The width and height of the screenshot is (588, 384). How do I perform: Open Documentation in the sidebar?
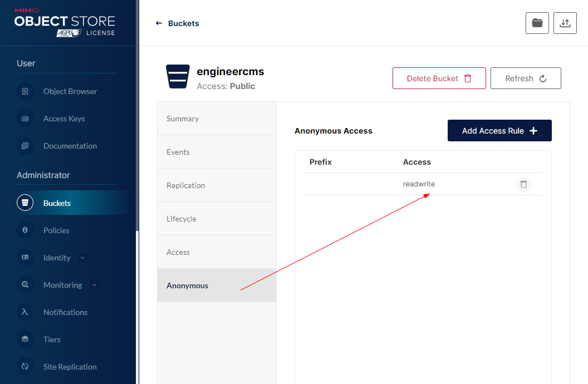click(x=70, y=146)
